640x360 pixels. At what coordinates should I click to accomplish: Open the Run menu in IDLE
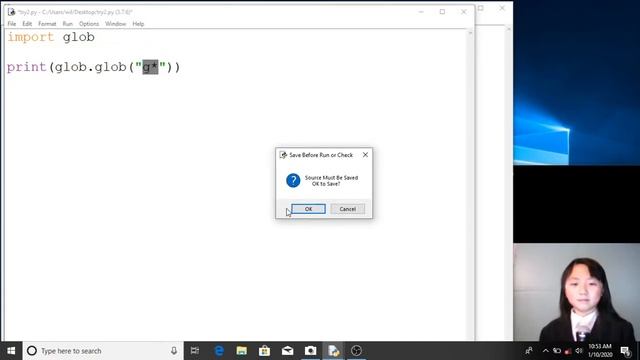coord(67,24)
